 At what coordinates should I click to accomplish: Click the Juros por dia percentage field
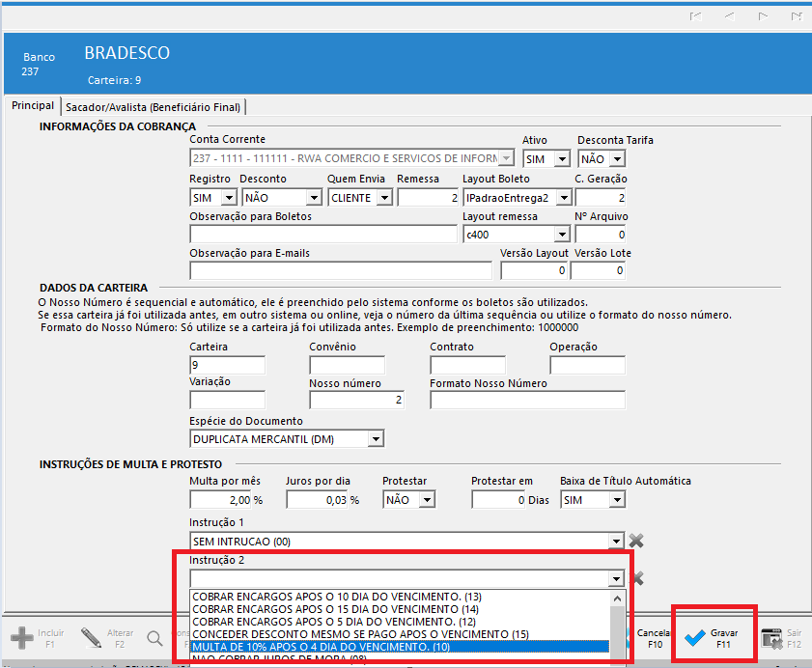pos(317,500)
